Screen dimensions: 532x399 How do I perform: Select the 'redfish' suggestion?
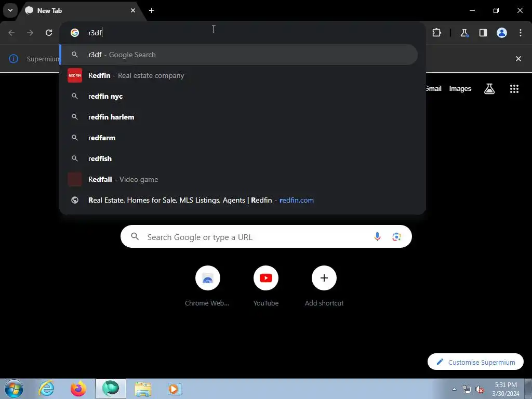pos(239,158)
